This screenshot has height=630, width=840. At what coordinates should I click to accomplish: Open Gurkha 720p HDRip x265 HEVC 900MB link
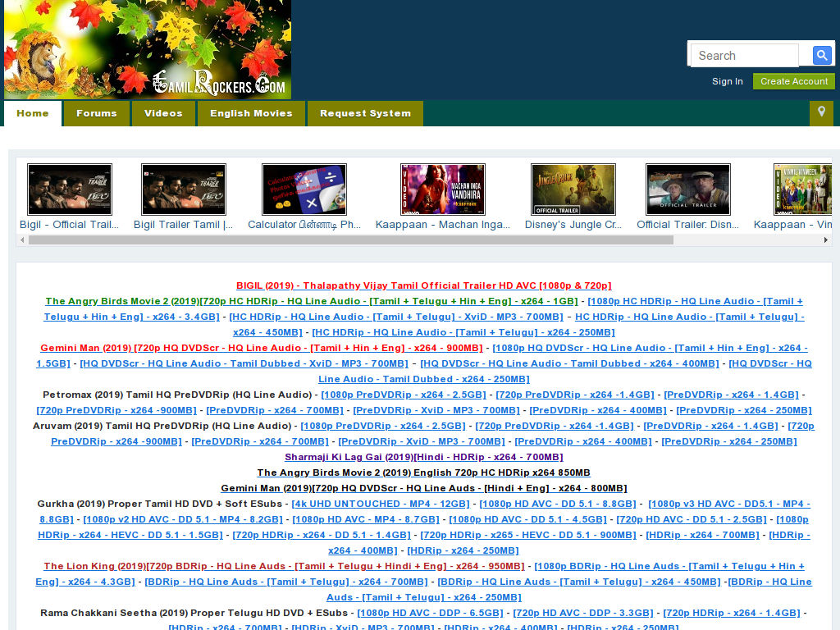pos(528,535)
